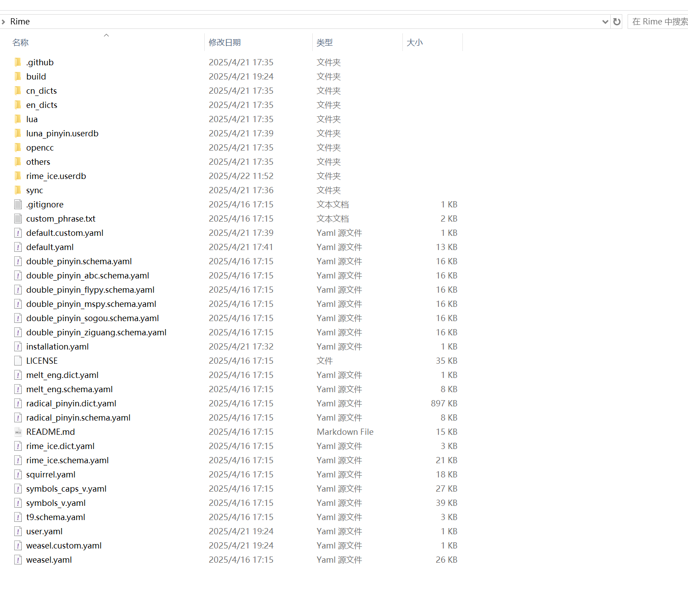This screenshot has height=616, width=688.
Task: Click the sync folder icon
Action: tap(18, 190)
